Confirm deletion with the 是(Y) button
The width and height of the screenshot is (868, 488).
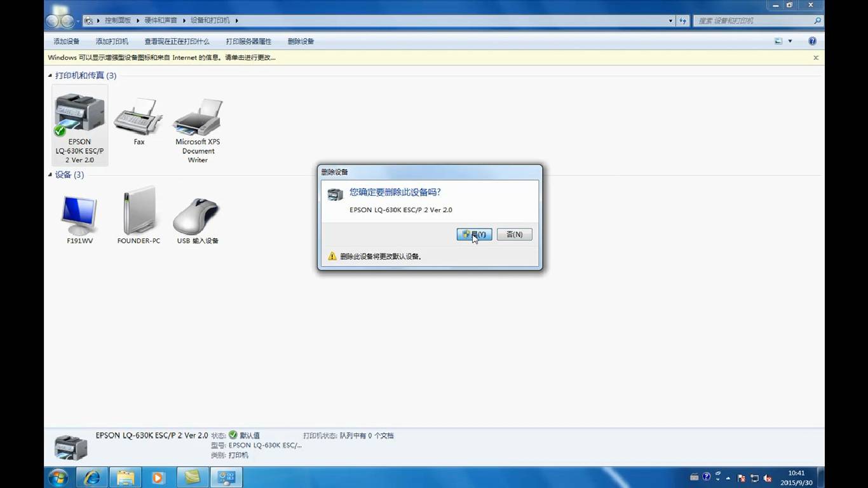[x=474, y=234]
